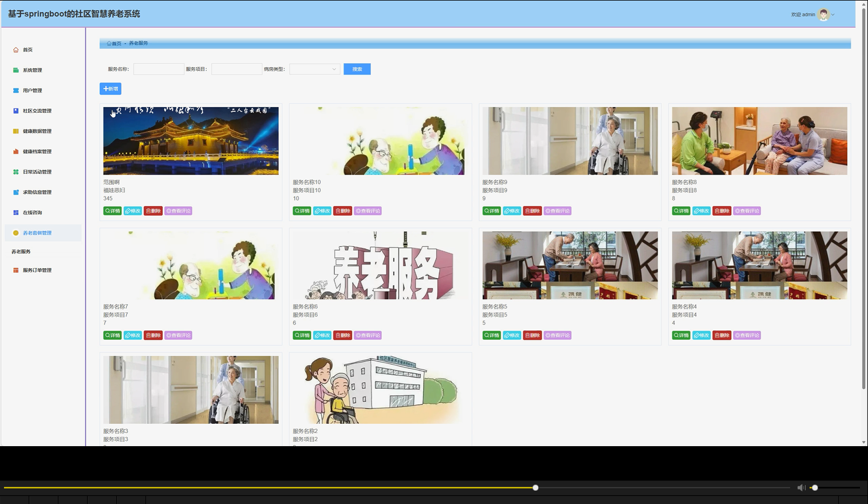Click the 服务名称2 cartoon building thumbnail
This screenshot has height=504, width=868.
click(x=380, y=390)
